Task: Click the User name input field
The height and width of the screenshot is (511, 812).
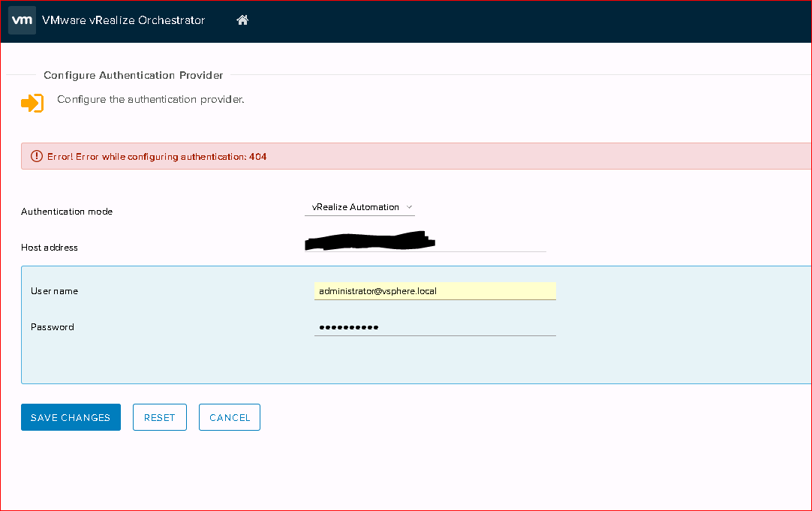Action: [435, 291]
